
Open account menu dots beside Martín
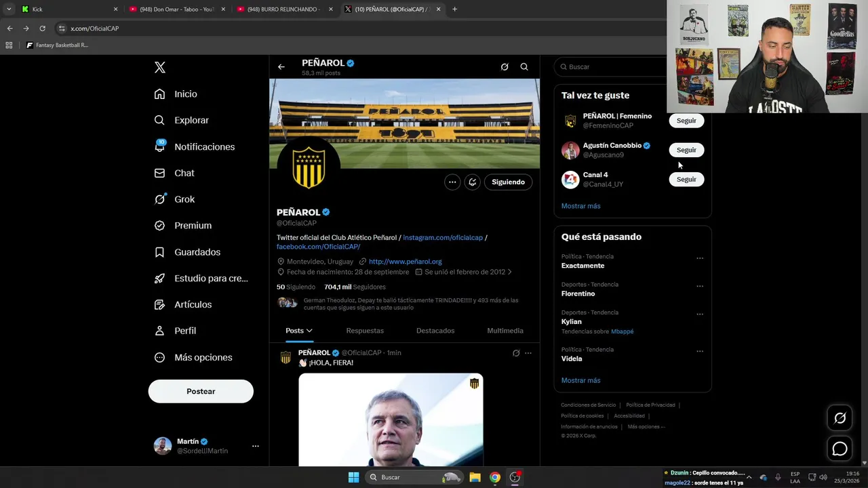pos(256,446)
